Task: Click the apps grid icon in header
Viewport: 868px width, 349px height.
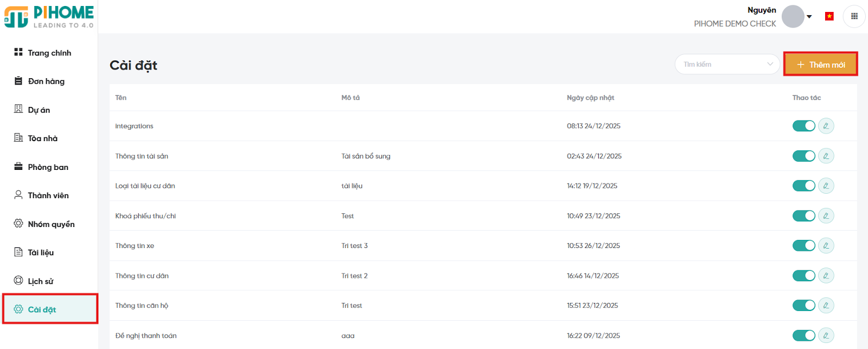Action: click(854, 16)
